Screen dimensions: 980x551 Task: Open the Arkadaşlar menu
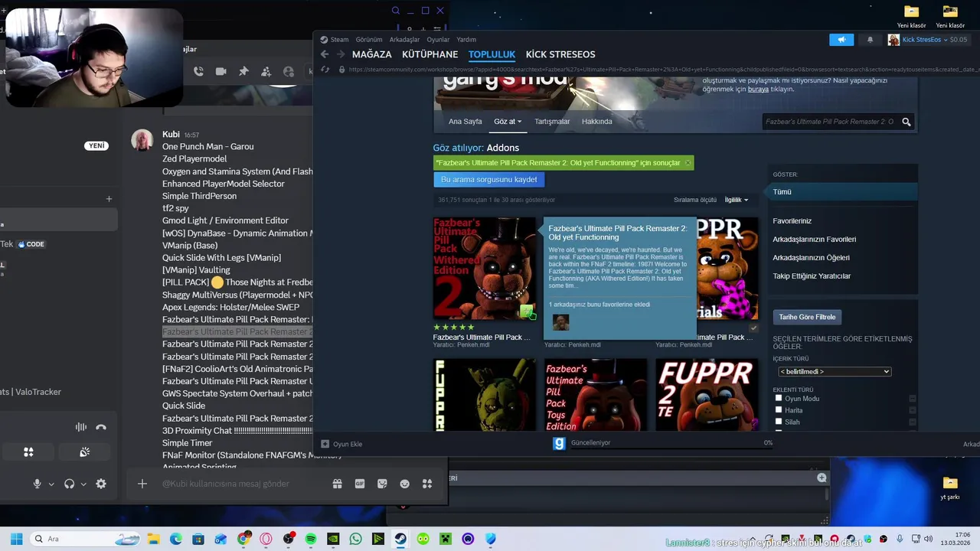(x=404, y=40)
